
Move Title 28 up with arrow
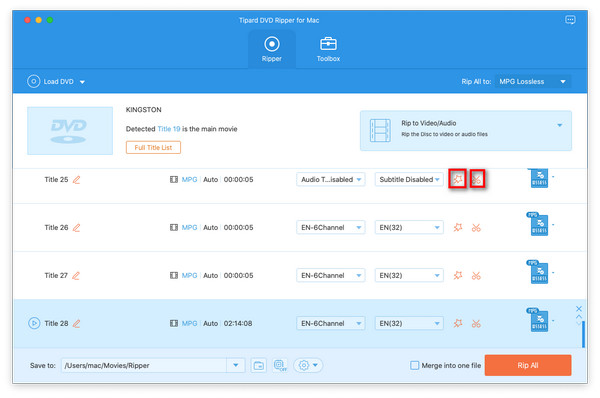(x=579, y=316)
